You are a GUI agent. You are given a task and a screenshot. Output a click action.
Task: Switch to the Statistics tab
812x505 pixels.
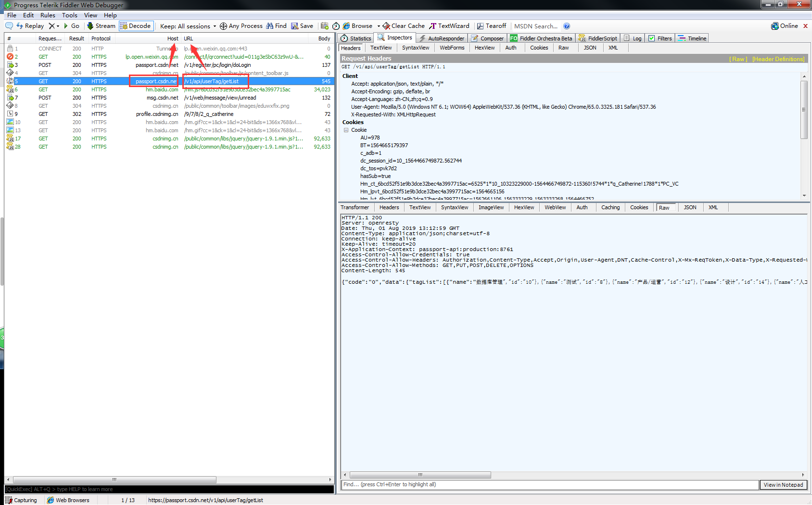click(x=356, y=38)
